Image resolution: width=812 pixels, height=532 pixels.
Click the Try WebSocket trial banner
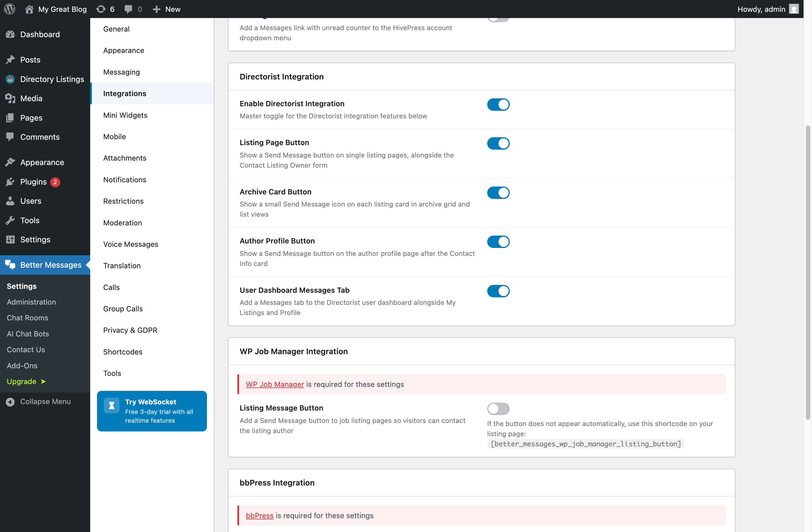coord(152,411)
